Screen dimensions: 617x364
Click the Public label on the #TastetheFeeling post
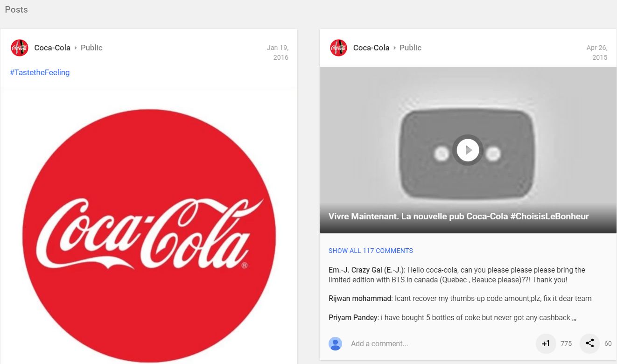[x=91, y=48]
